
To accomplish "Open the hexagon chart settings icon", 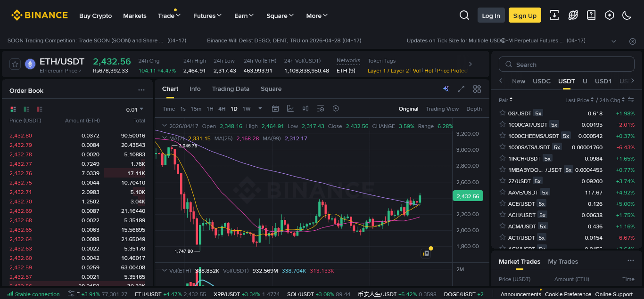I will 336,108.
